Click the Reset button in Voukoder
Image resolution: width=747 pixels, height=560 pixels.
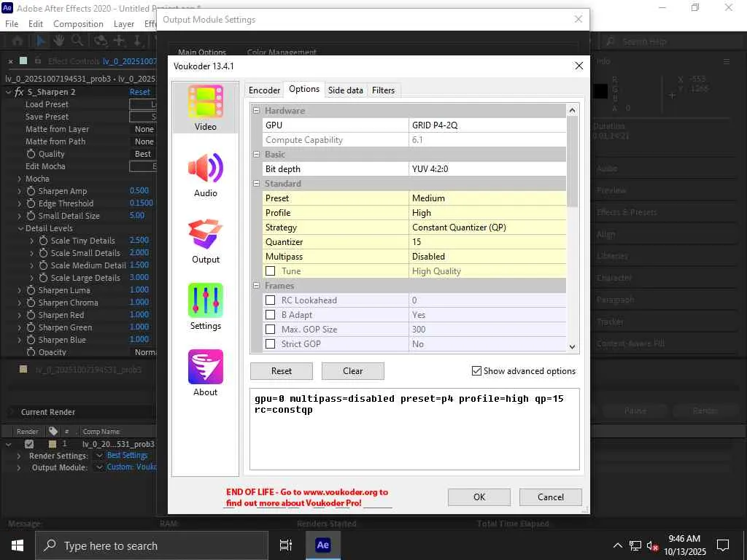282,371
